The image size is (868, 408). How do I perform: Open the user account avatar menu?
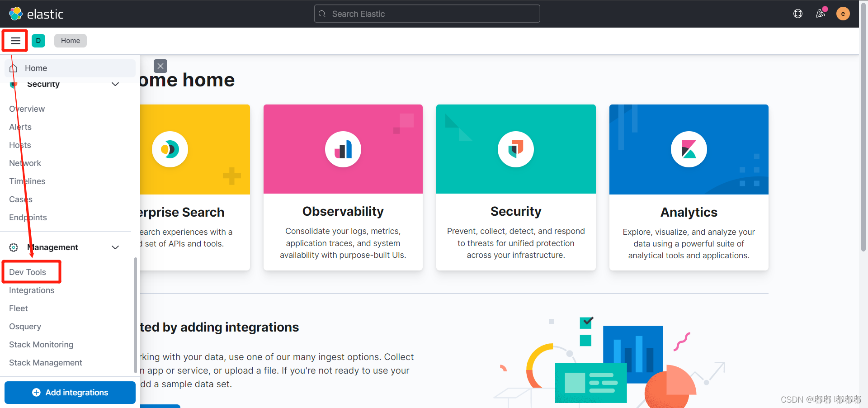(843, 14)
